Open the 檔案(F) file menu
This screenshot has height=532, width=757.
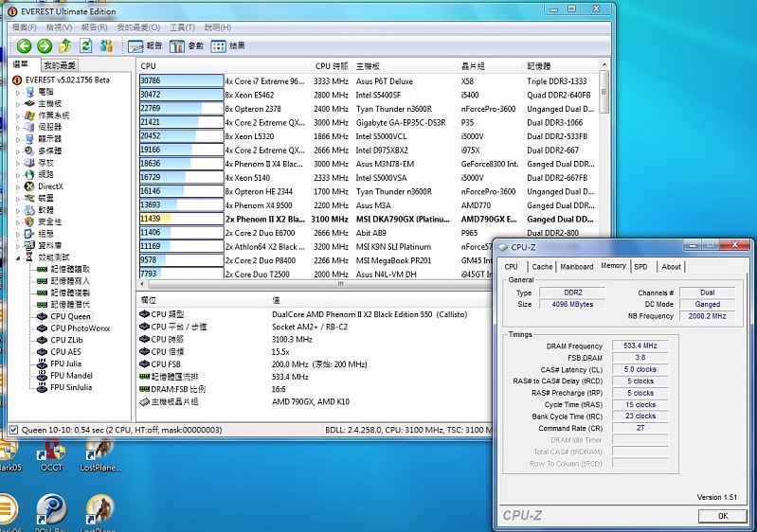click(x=24, y=27)
